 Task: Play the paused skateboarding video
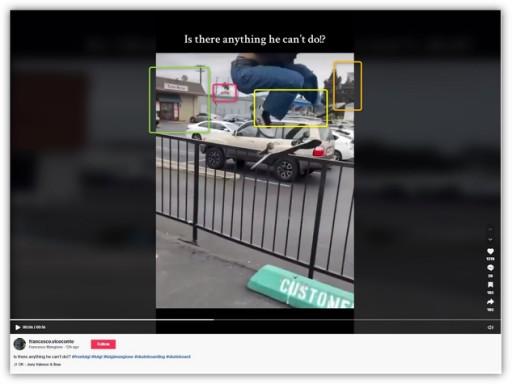point(18,327)
